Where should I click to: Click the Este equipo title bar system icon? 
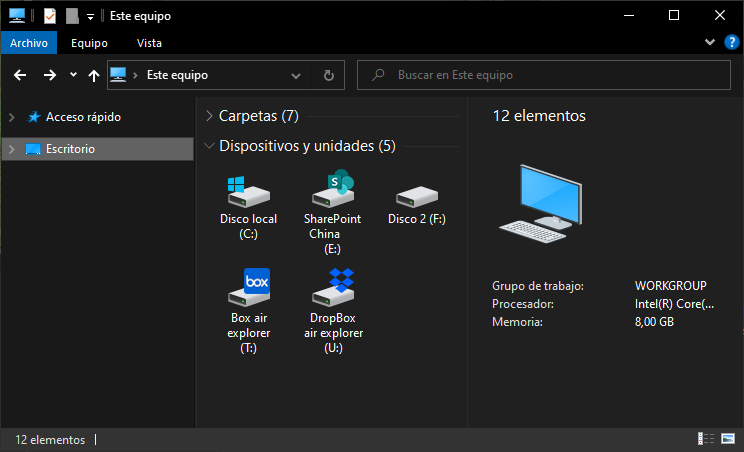pyautogui.click(x=17, y=16)
